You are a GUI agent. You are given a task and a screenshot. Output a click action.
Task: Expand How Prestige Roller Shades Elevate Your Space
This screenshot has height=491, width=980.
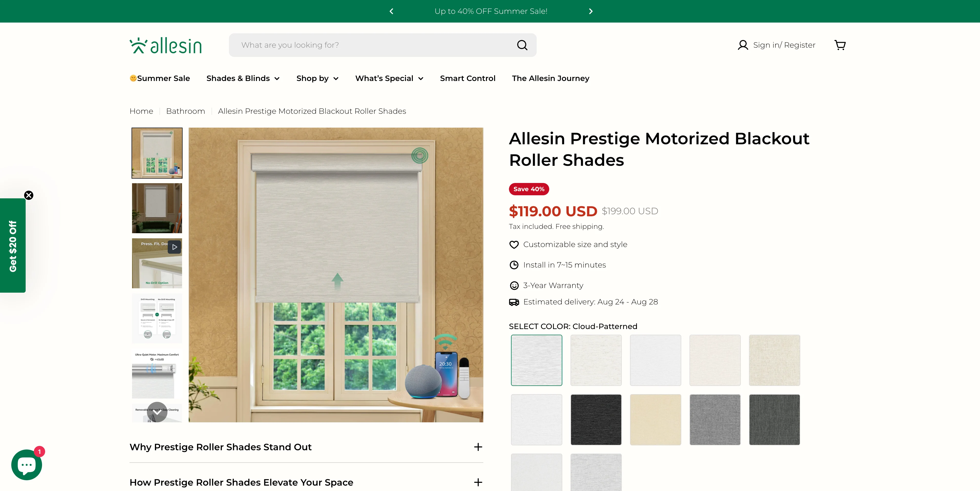pyautogui.click(x=478, y=482)
